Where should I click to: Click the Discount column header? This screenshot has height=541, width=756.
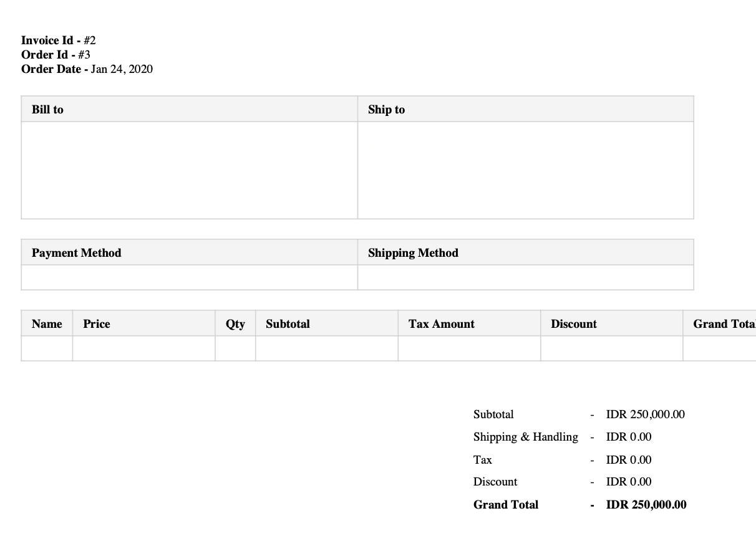click(612, 323)
